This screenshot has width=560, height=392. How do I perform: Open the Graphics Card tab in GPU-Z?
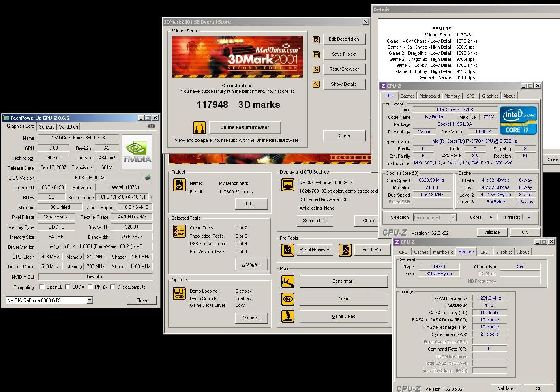[x=21, y=126]
